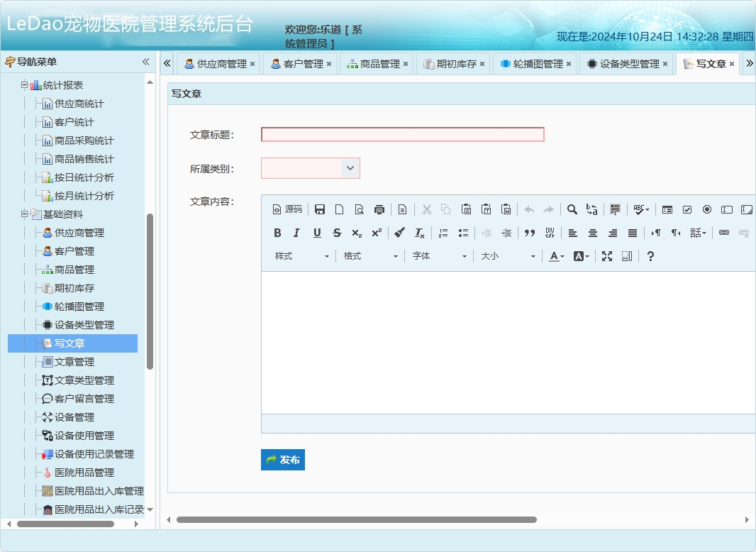Apply center alignment in the editor
The height and width of the screenshot is (552, 756).
[x=592, y=232]
